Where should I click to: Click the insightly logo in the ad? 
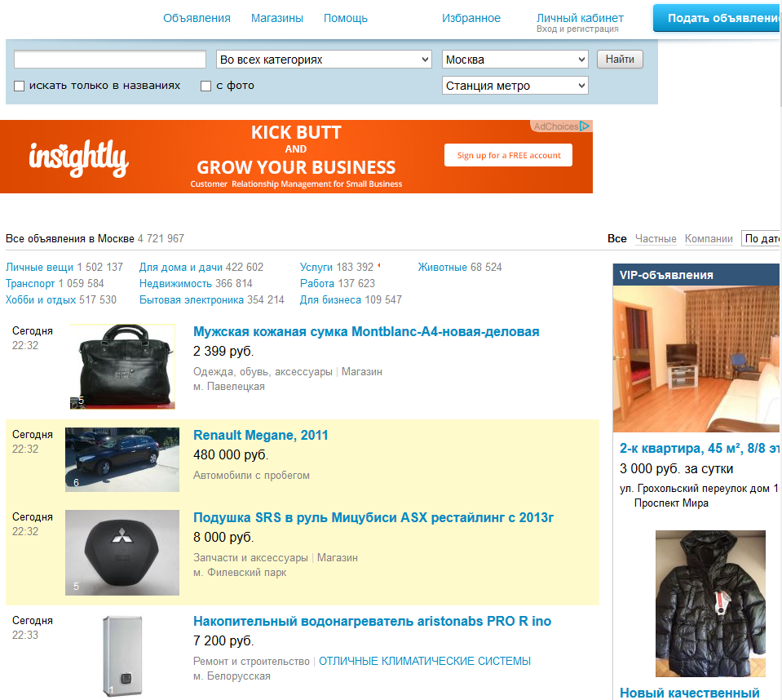[79, 157]
